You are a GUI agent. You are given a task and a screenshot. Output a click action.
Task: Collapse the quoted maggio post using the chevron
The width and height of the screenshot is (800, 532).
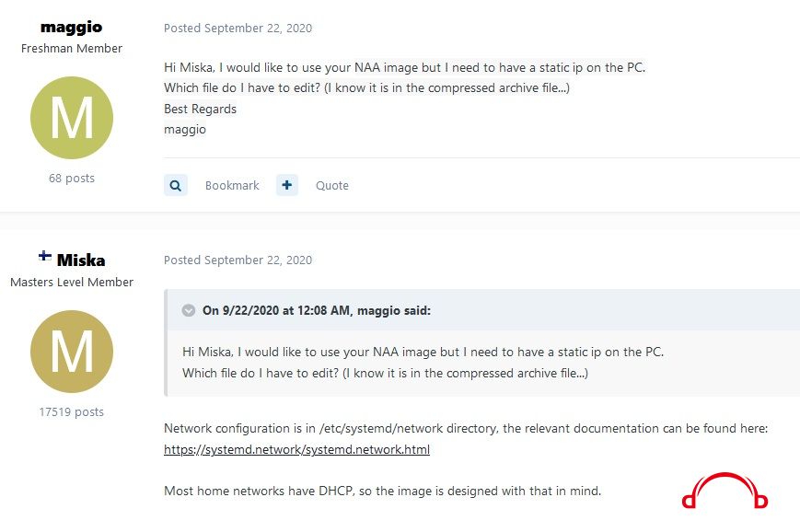(x=189, y=310)
